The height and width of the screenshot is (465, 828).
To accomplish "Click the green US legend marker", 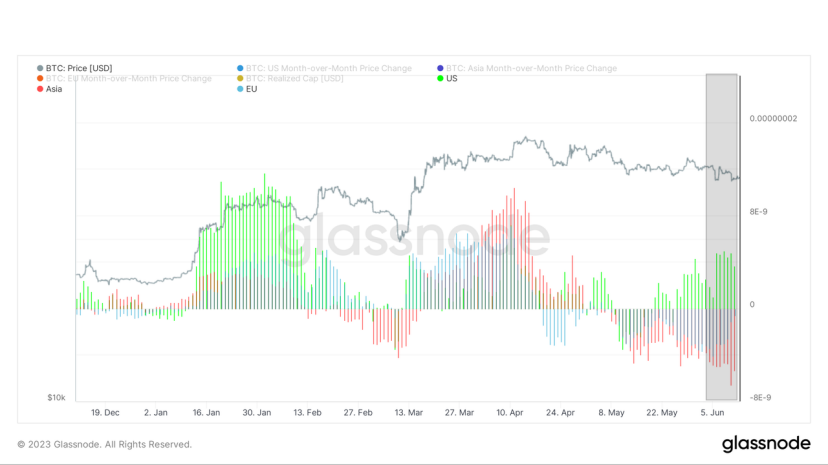I will [439, 78].
